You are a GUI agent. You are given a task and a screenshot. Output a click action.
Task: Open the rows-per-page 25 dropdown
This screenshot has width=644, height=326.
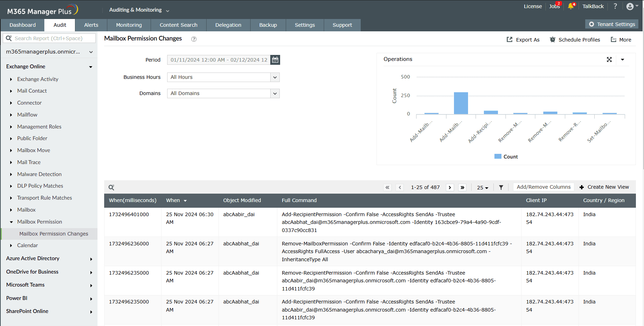tap(482, 187)
